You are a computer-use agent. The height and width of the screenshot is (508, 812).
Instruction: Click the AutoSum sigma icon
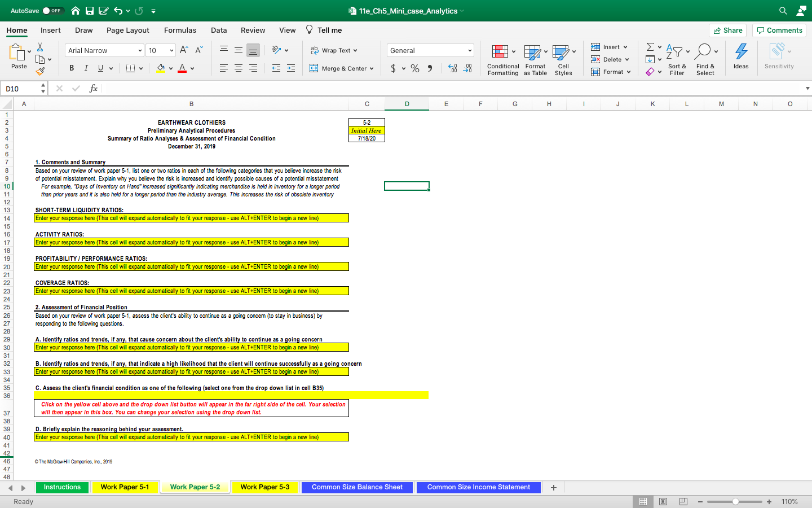[650, 47]
